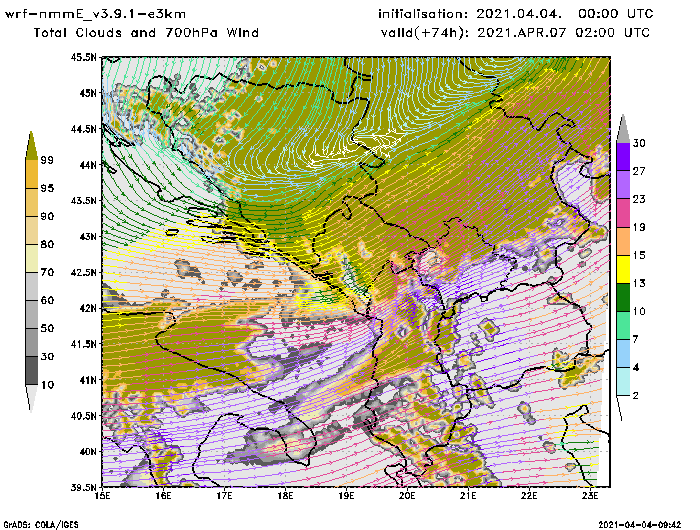Click the light green wind swatch between 7 and 10
The image size is (700, 530).
point(623,326)
